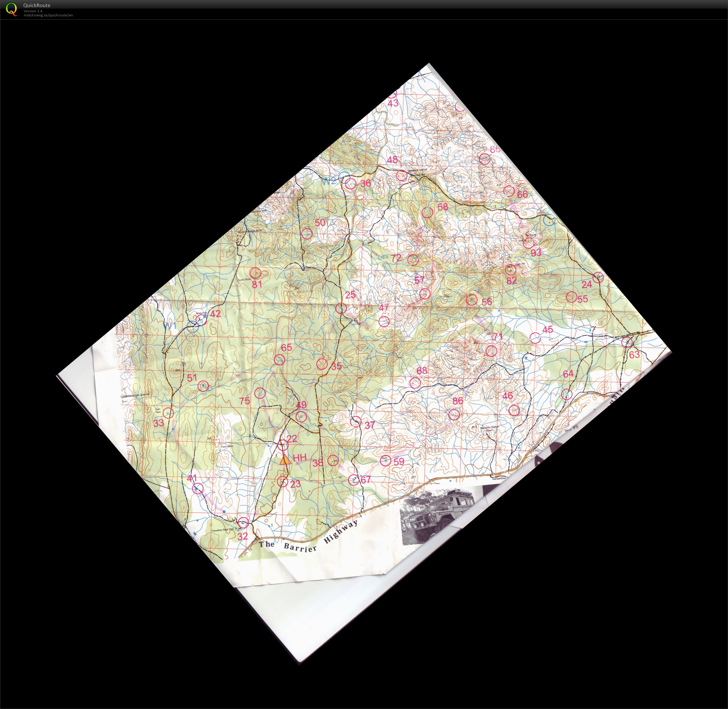This screenshot has width=728, height=709.
Task: Select control circle 36 next to W2
Action: pos(350,183)
